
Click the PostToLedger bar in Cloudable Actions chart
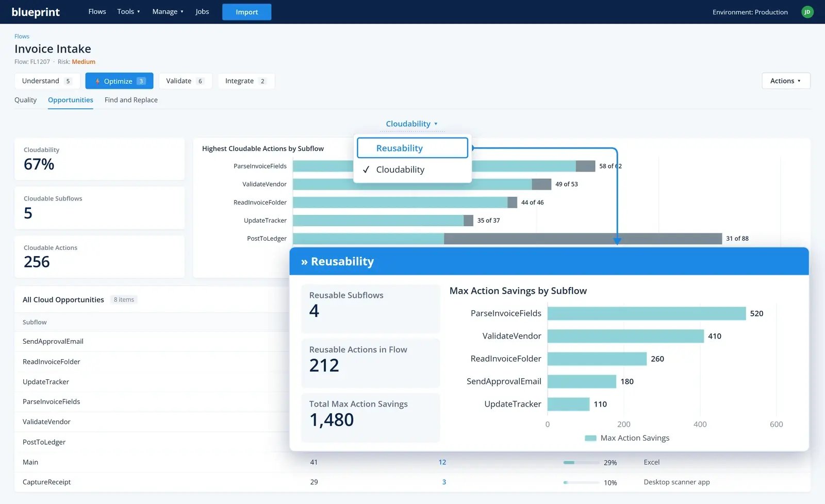pos(507,239)
